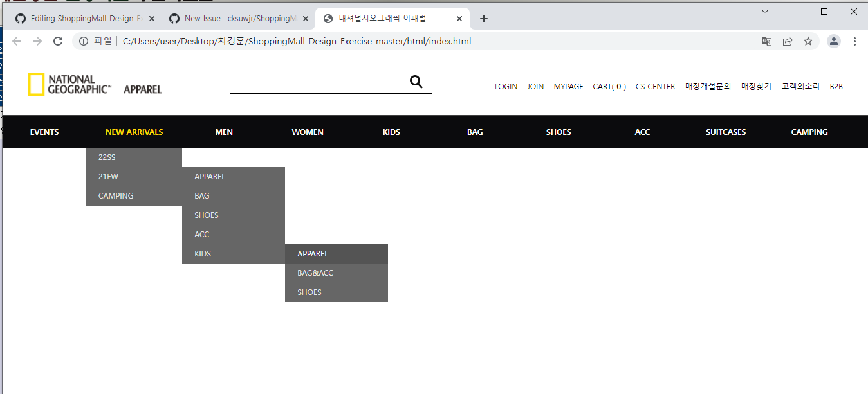Expand the KIDS submenu under NEW ARRIVALS

(202, 253)
